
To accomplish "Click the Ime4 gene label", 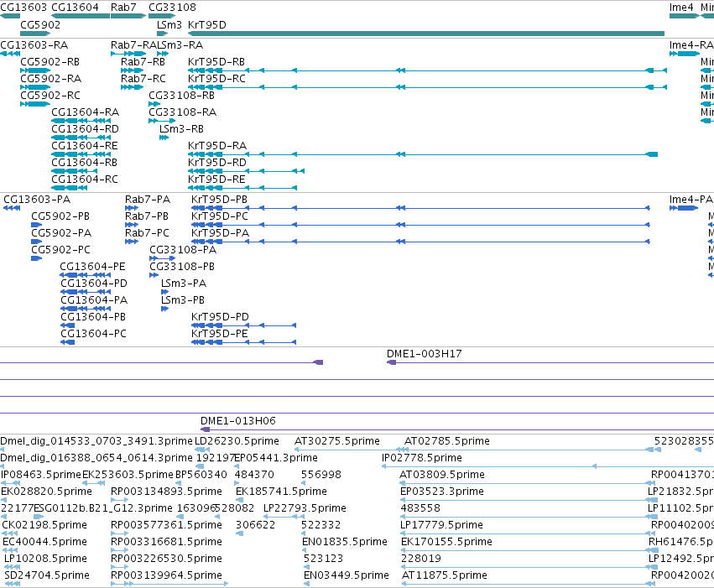I will click(x=681, y=8).
